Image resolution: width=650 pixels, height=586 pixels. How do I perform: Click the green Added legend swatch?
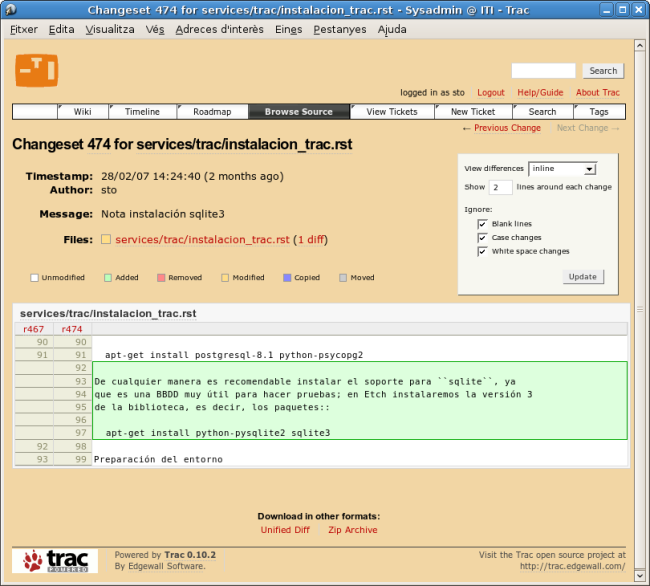click(108, 278)
